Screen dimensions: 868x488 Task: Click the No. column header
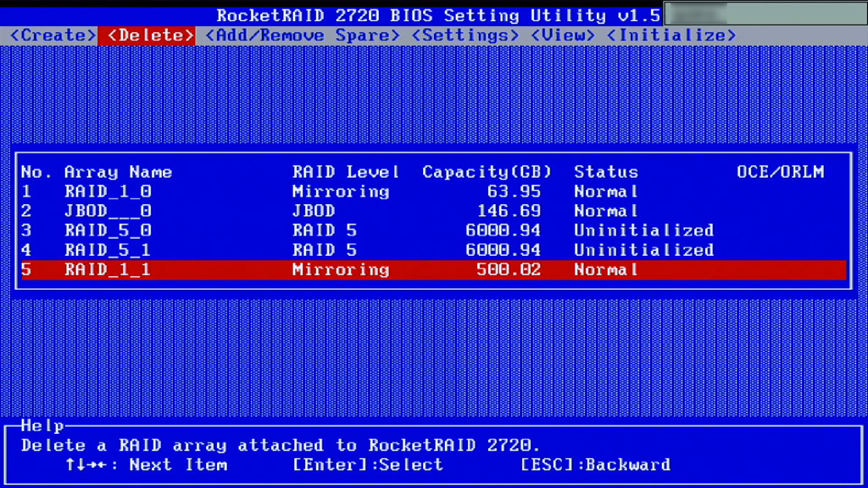coord(36,172)
